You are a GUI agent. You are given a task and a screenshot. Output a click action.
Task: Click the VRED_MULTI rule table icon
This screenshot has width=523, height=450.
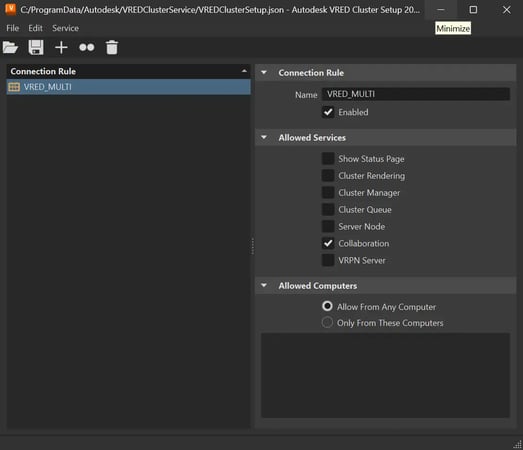tap(14, 87)
